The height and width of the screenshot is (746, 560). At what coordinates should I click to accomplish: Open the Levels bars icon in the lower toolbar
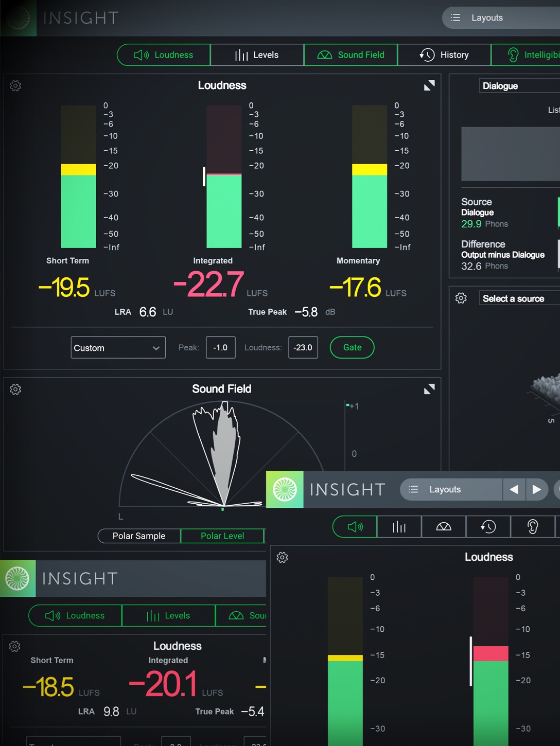(x=399, y=526)
